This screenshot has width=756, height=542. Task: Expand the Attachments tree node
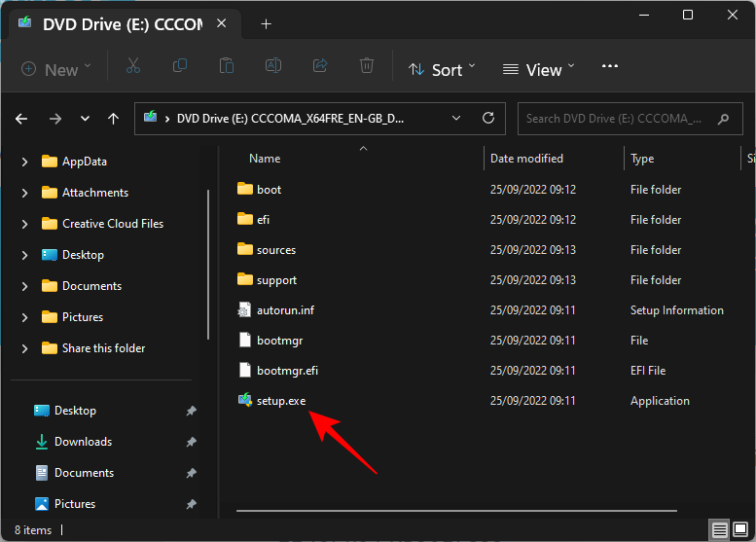pos(24,193)
